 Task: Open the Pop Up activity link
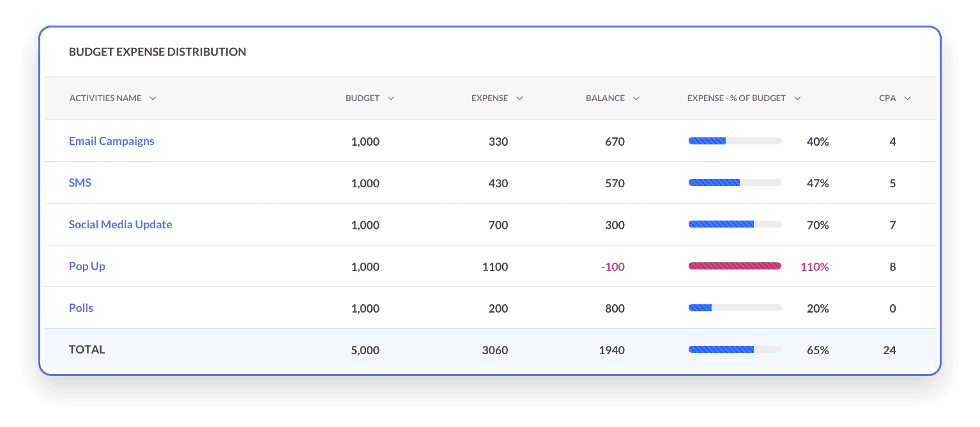coord(87,267)
